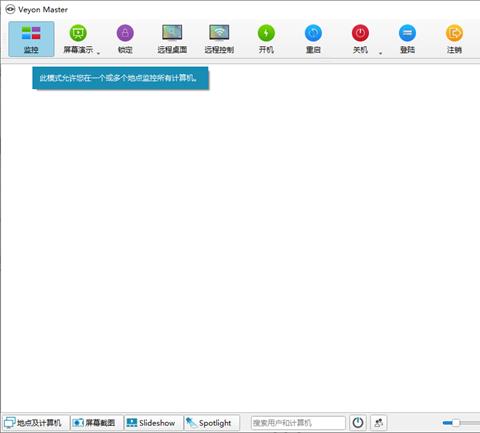The image size is (480, 433).
Task: Toggle the Slideshow panel button
Action: tap(154, 423)
